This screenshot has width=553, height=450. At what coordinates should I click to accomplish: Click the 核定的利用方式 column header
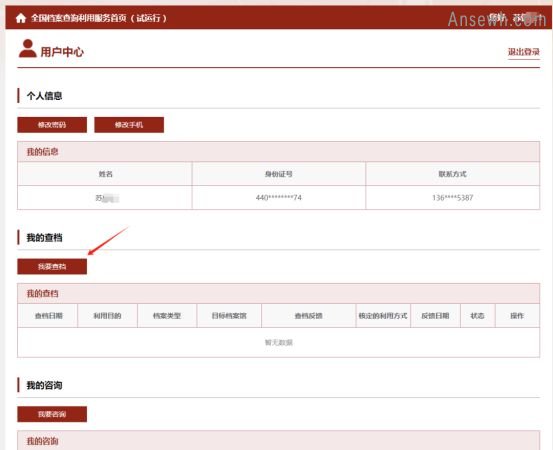[x=383, y=316]
